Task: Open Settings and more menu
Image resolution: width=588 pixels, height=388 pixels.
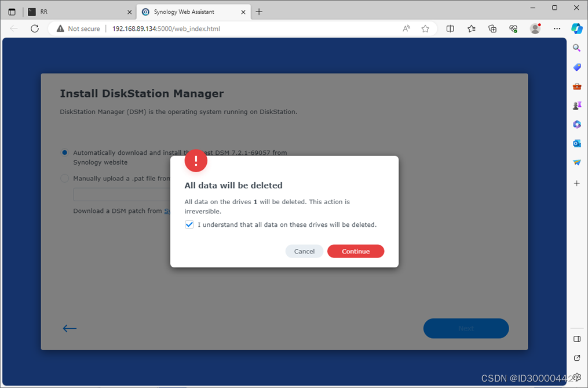Action: 557,28
